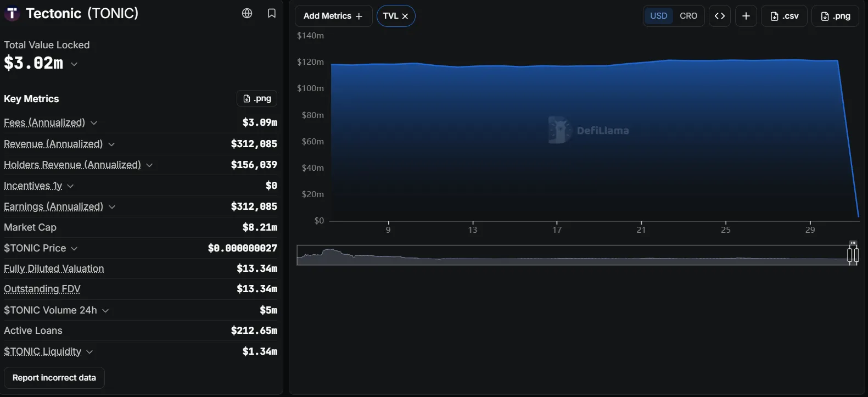Click the Active Loans label
The height and width of the screenshot is (397, 868).
(x=33, y=331)
